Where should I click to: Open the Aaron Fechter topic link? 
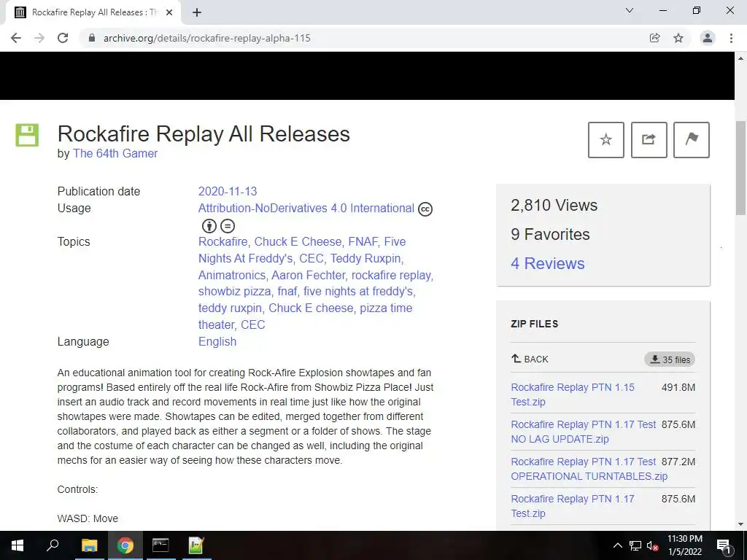(309, 275)
